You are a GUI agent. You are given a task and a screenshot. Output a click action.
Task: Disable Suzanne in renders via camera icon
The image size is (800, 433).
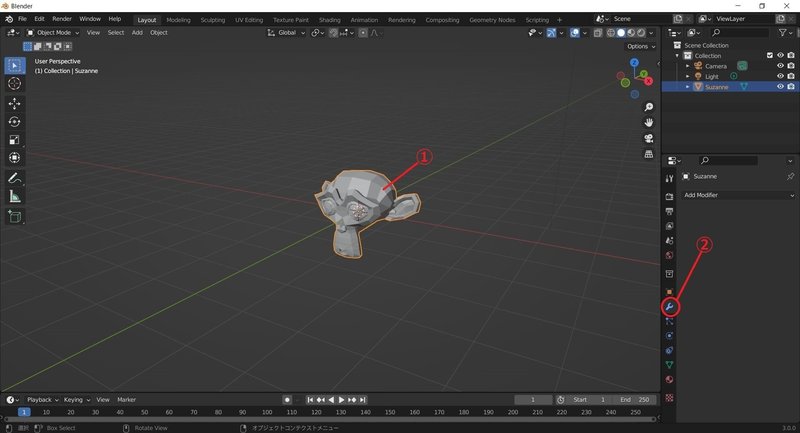pos(791,87)
